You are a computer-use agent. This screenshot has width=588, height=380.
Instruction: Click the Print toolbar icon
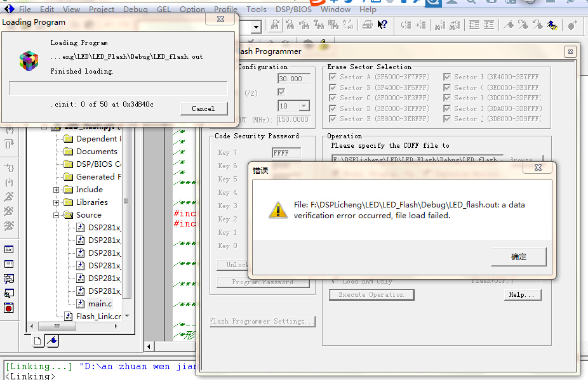[368, 25]
